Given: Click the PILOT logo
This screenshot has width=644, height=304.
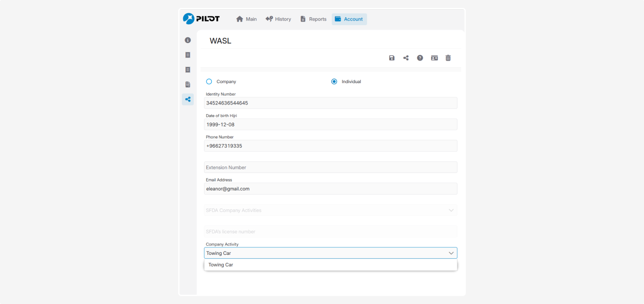Looking at the screenshot, I should click(x=201, y=19).
